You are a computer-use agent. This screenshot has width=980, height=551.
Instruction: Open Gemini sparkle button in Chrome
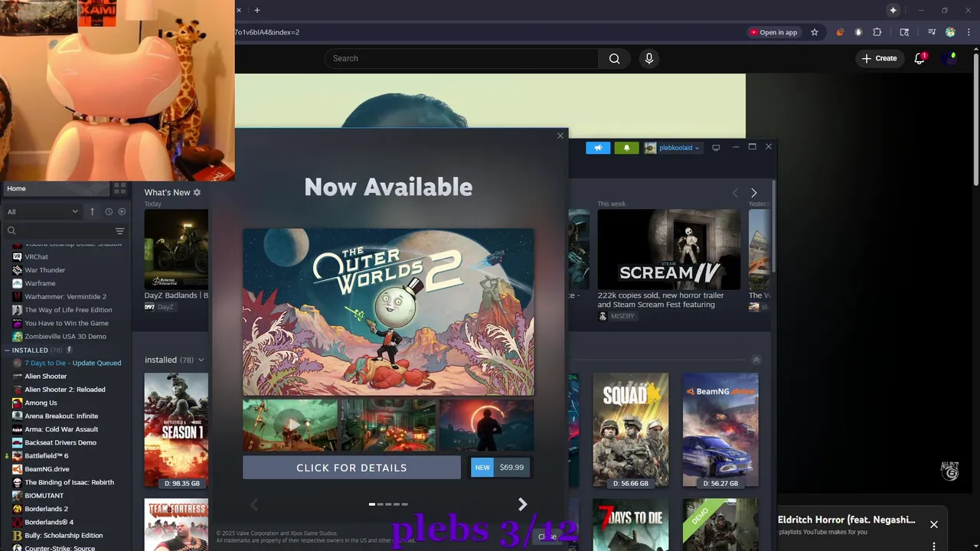(x=893, y=10)
